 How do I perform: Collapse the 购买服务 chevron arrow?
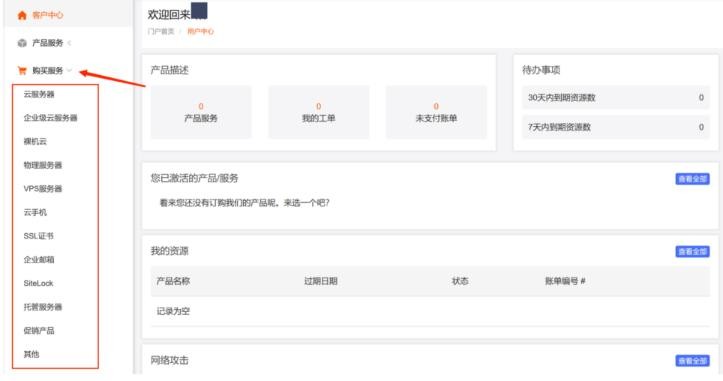pos(70,71)
